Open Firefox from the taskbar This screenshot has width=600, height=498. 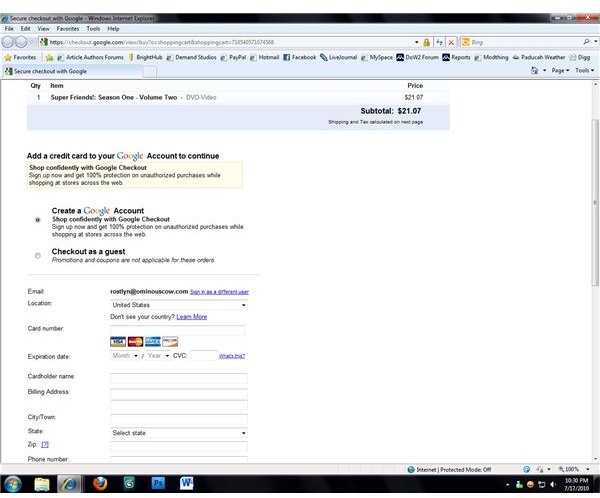100,484
